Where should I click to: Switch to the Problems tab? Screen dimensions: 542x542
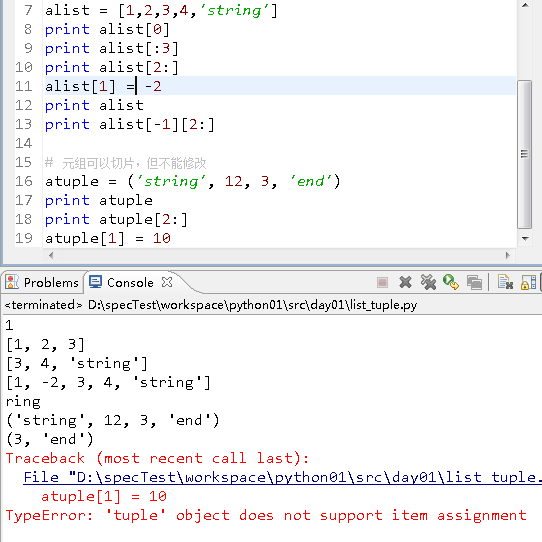(42, 282)
